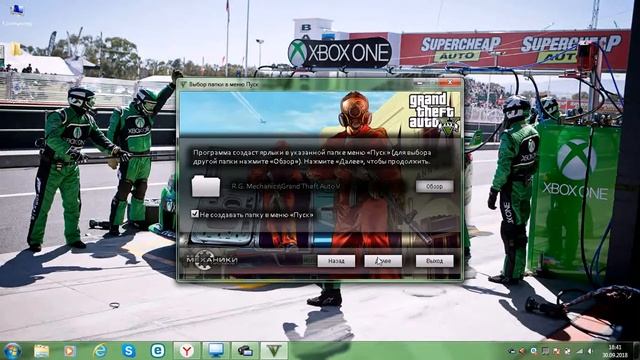
Task: Untick 'Не создавать папку в меню Пуск' checkbox
Action: (x=195, y=213)
